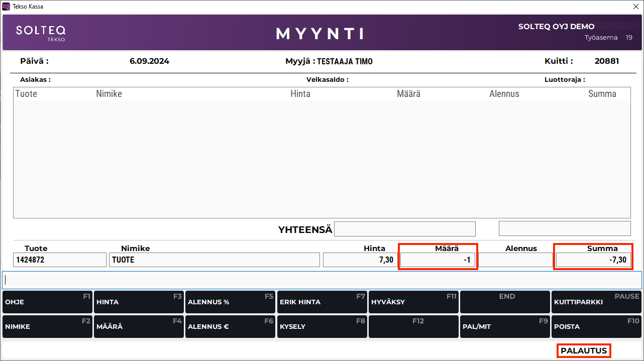
Task: Select the ALENNUS € discount button
Action: [230, 326]
